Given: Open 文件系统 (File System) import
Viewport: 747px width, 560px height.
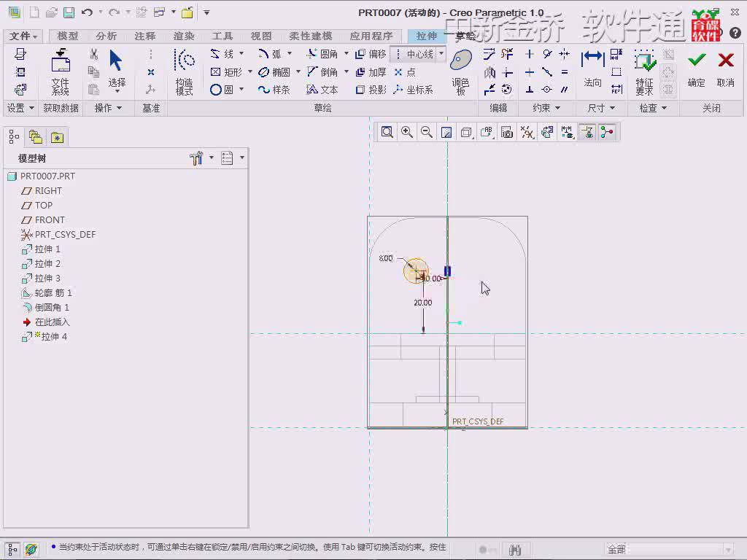Looking at the screenshot, I should click(x=61, y=71).
